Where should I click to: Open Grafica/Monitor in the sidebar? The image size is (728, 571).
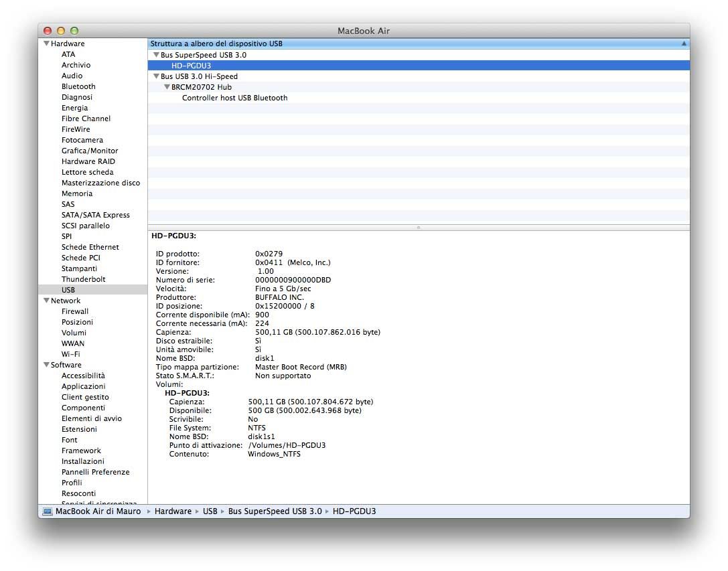90,151
